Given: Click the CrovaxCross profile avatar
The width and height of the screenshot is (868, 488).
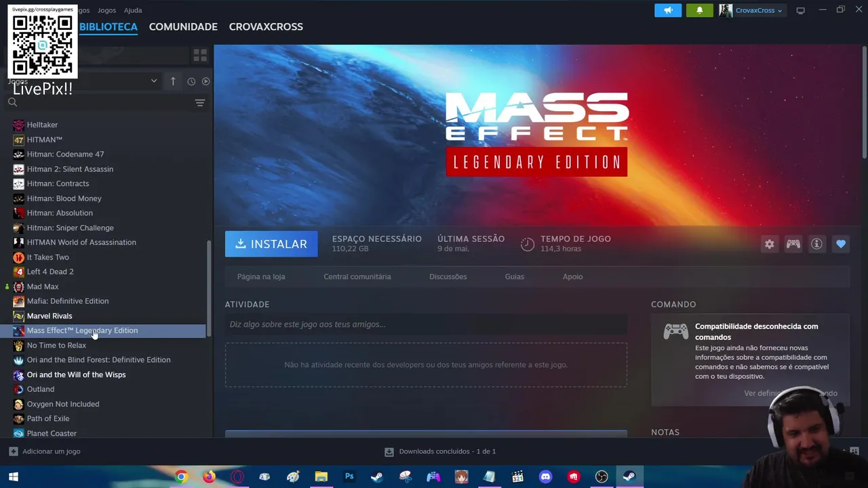Looking at the screenshot, I should [x=726, y=10].
